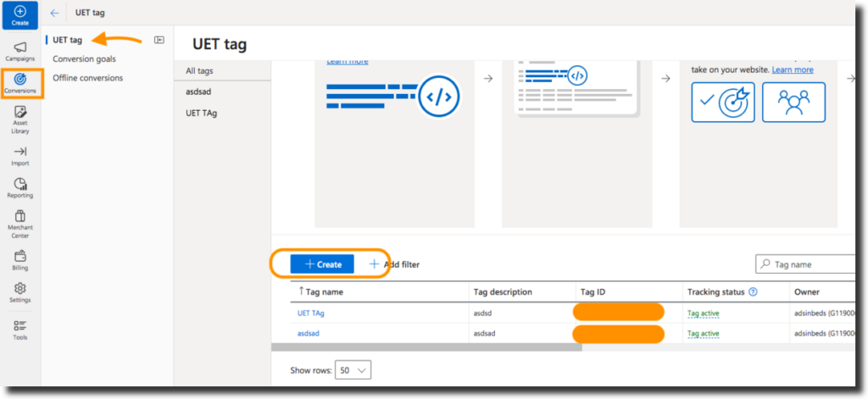This screenshot has height=399, width=868.
Task: Collapse the side navigation panel
Action: 159,40
